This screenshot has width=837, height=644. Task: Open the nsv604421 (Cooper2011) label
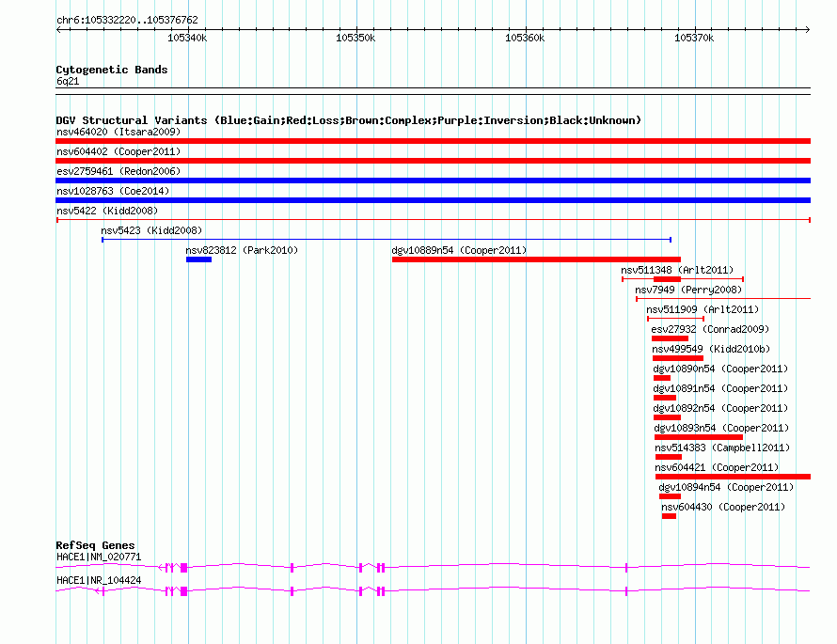click(717, 467)
